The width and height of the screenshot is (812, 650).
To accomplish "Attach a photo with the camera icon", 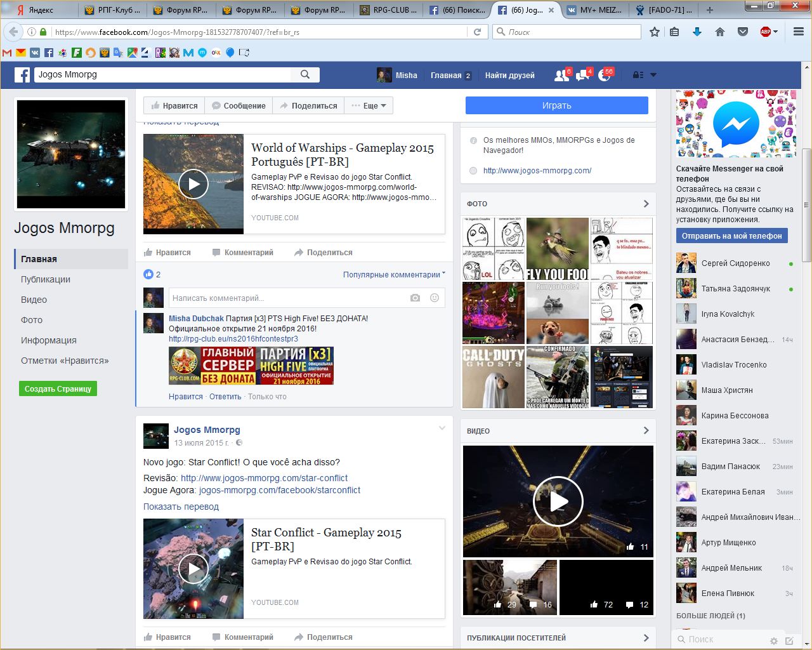I will tap(415, 298).
